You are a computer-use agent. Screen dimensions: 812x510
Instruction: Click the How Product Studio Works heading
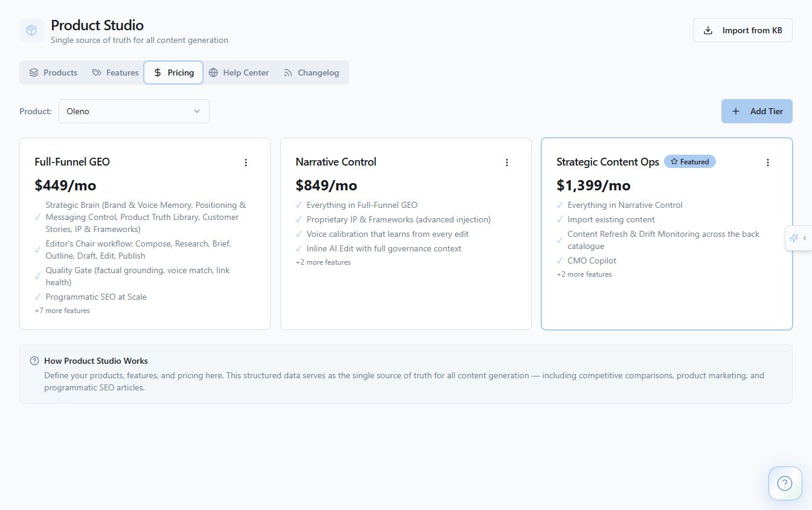(96, 361)
